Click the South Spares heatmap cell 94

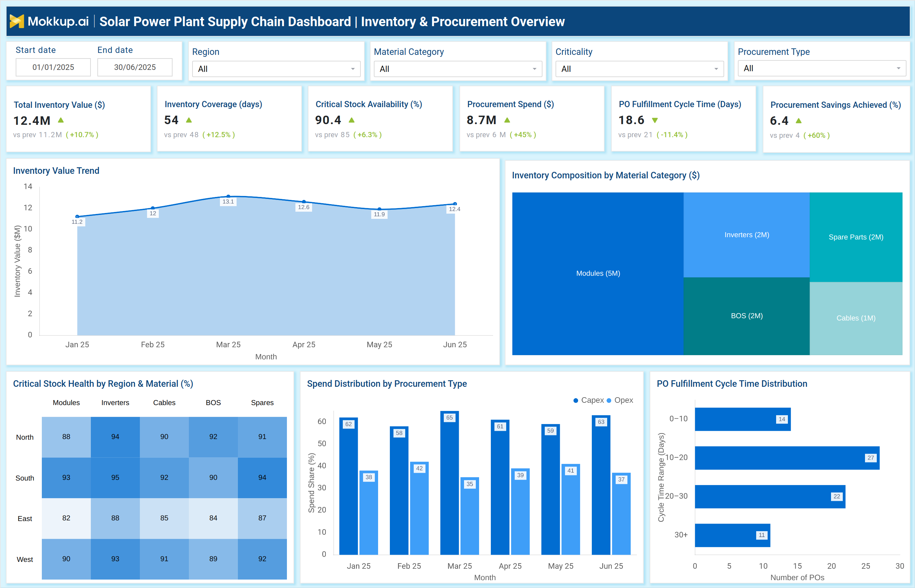pyautogui.click(x=262, y=478)
